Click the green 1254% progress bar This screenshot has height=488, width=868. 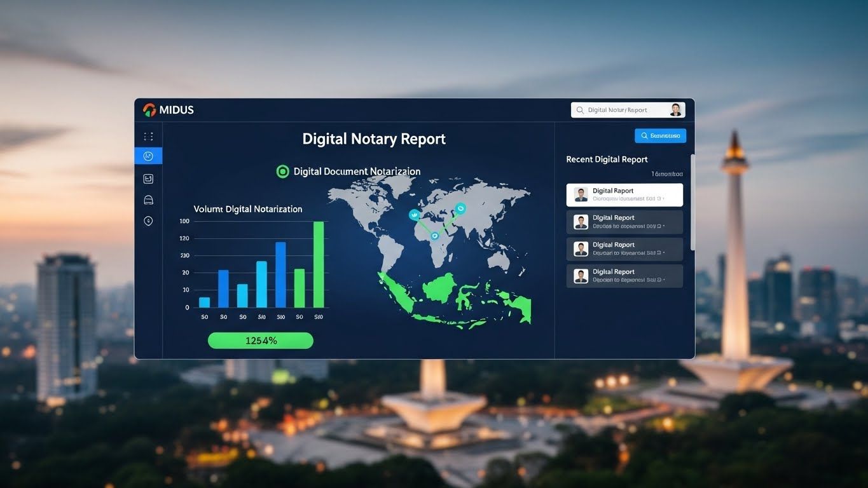point(261,341)
